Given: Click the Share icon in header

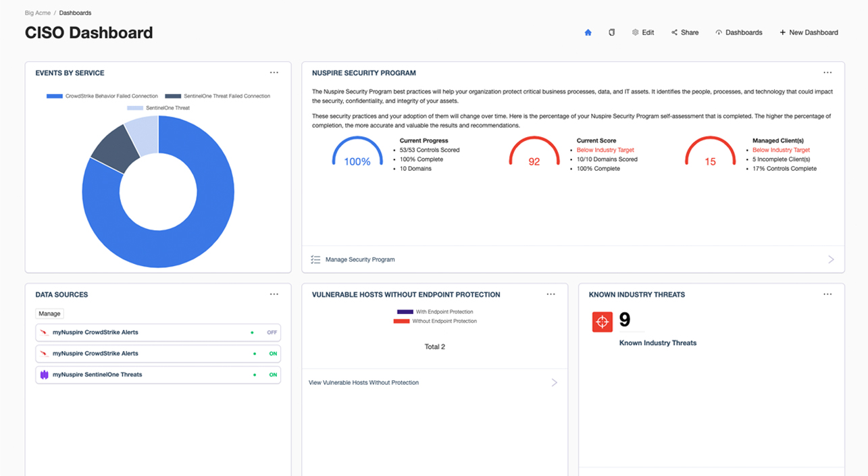Looking at the screenshot, I should (x=674, y=32).
